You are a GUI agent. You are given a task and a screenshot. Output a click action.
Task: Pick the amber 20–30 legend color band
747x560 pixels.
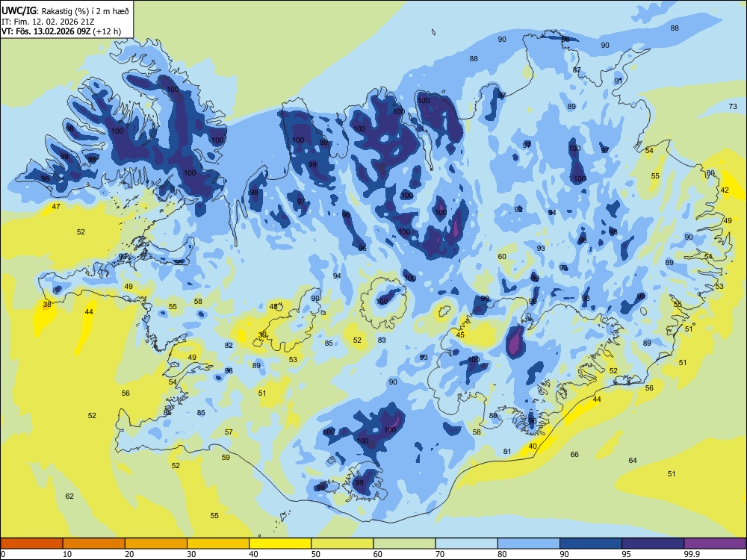(x=156, y=544)
